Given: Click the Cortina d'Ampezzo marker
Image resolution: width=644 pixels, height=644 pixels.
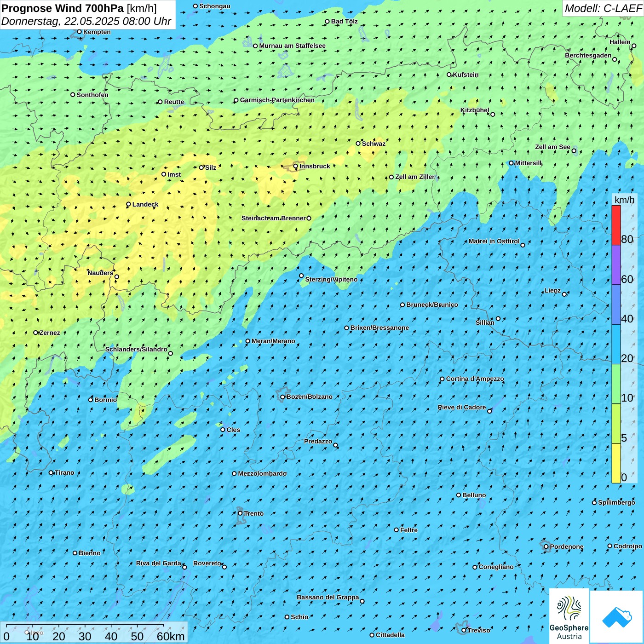Looking at the screenshot, I should [442, 379].
